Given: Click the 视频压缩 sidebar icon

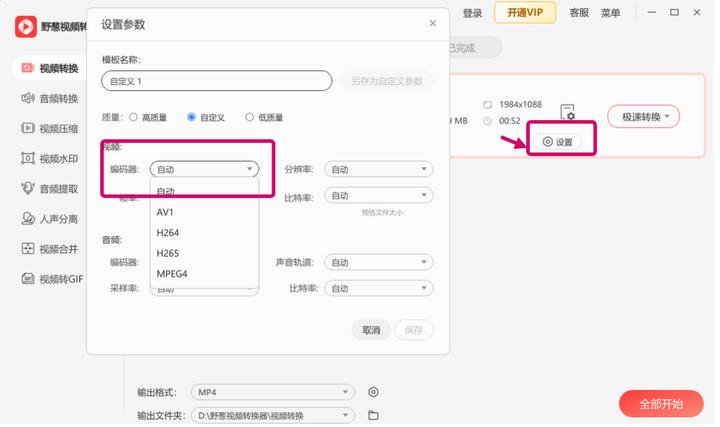Looking at the screenshot, I should 28,128.
